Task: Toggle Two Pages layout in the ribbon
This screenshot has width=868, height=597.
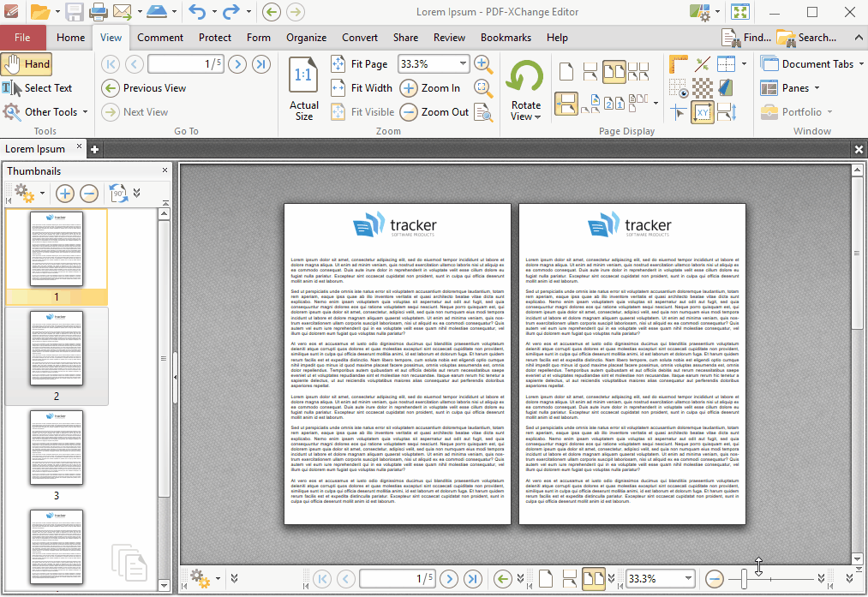Action: coord(614,71)
